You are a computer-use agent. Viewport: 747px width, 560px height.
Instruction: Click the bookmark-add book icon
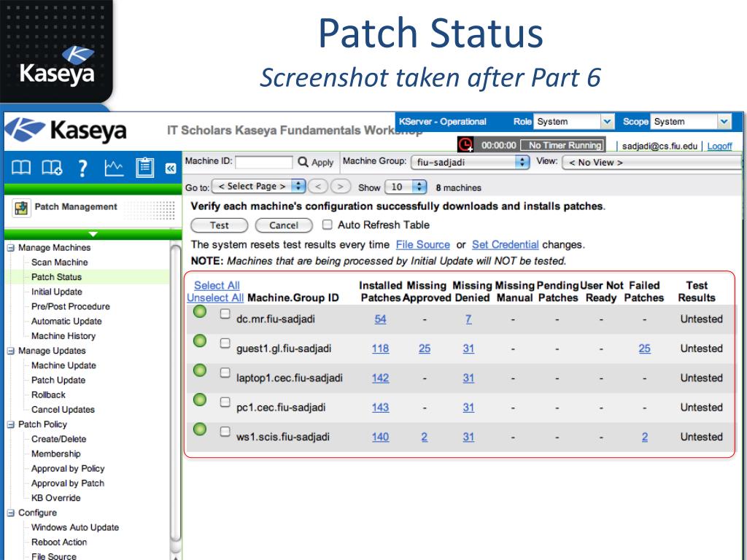pyautogui.click(x=52, y=168)
